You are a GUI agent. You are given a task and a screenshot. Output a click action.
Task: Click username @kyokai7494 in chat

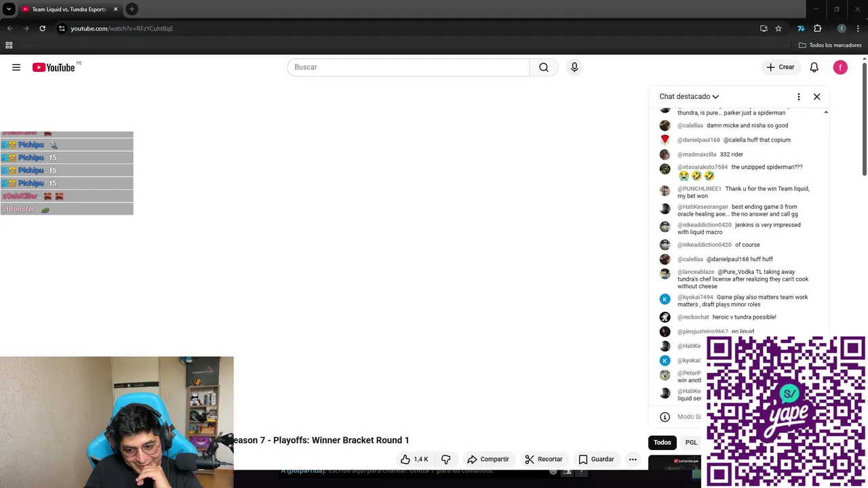point(695,297)
